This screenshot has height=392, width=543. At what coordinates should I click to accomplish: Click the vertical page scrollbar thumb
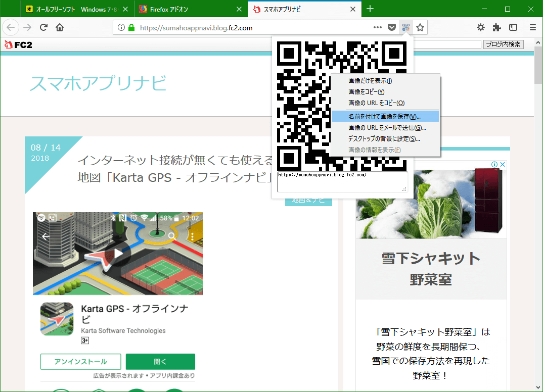pyautogui.click(x=538, y=65)
